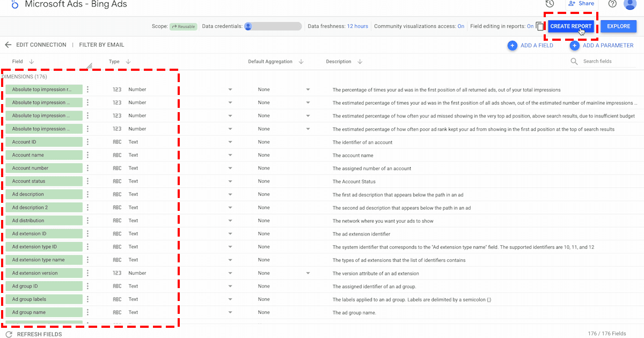Open version history clock icon

[x=550, y=4]
